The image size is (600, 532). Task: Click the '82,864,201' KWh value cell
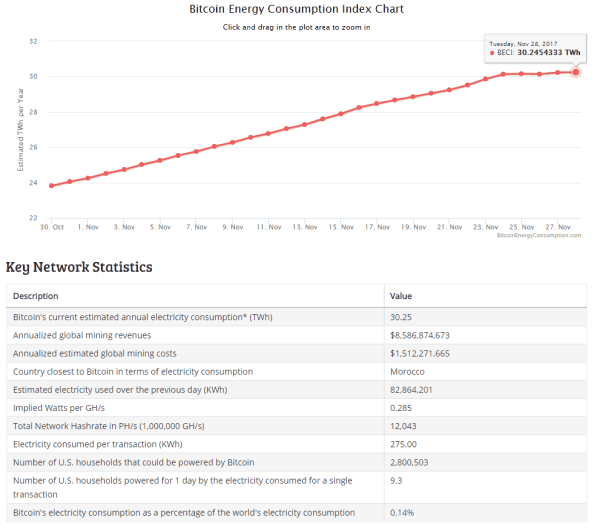click(x=414, y=389)
